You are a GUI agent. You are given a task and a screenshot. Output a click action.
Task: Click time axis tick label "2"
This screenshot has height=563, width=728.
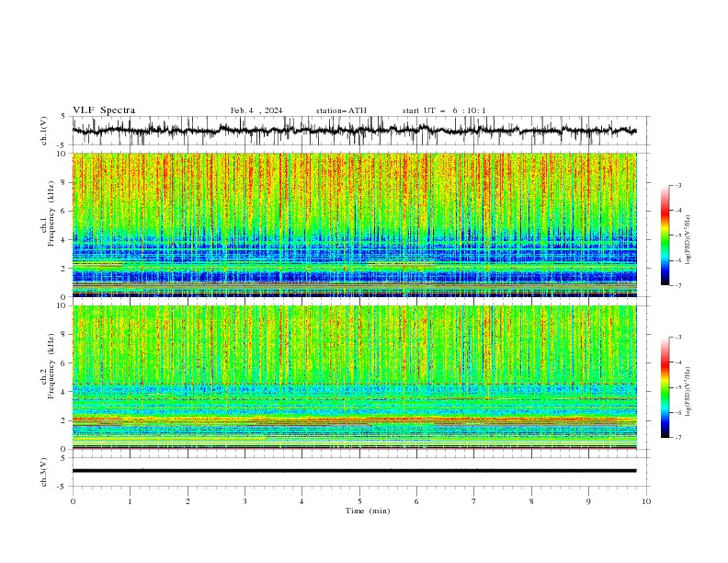coord(188,501)
